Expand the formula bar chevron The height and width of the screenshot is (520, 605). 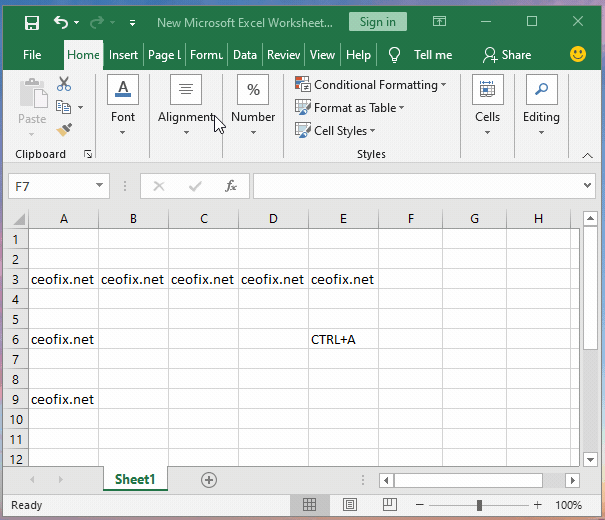587,186
